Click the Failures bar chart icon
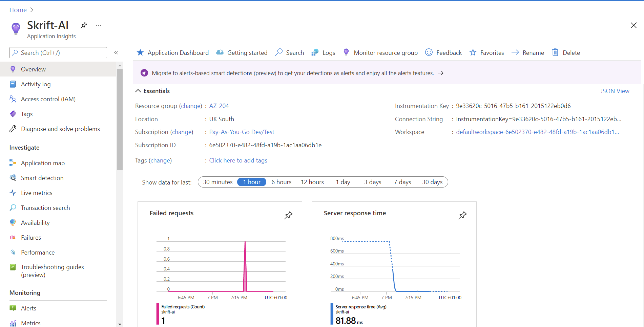 pyautogui.click(x=13, y=238)
